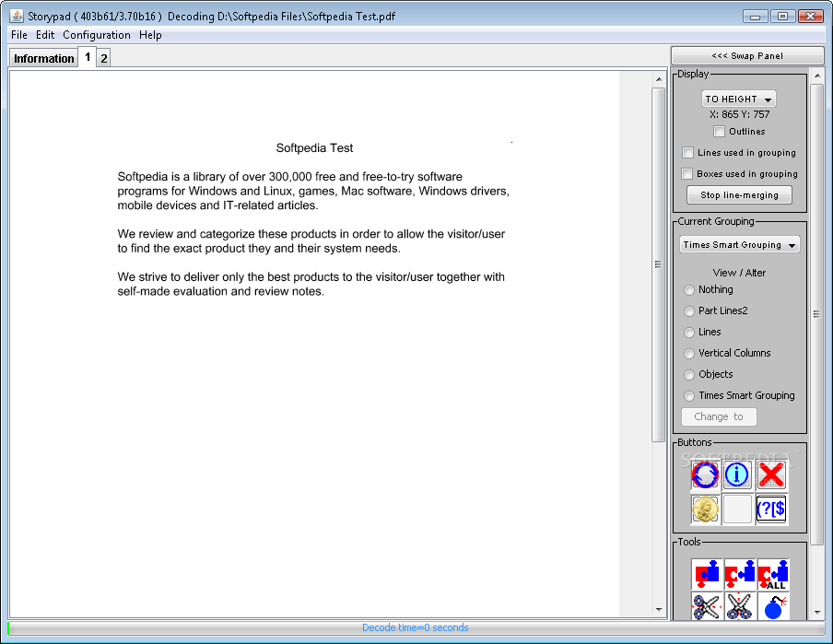
Task: Open the Edit menu
Action: (45, 35)
